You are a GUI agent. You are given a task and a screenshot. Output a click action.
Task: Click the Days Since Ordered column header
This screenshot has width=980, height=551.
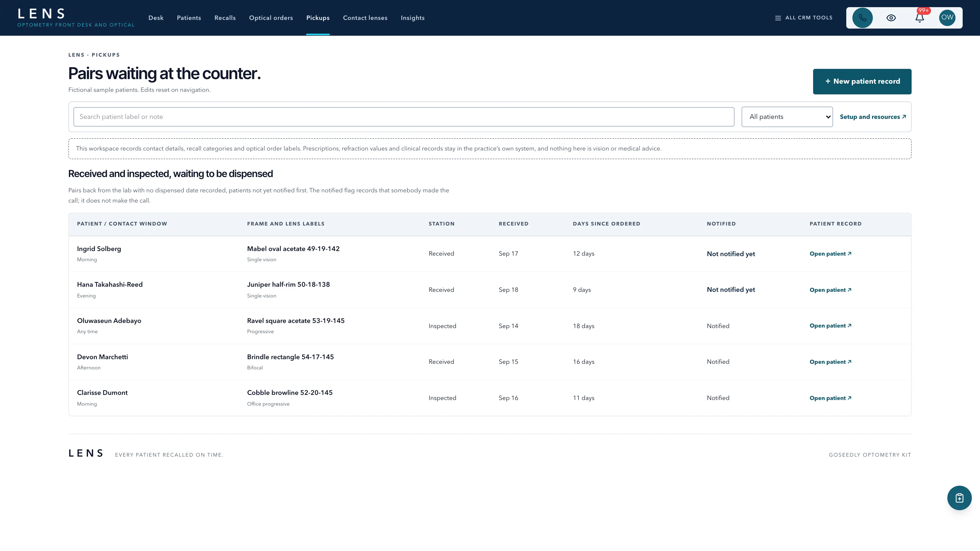point(606,224)
